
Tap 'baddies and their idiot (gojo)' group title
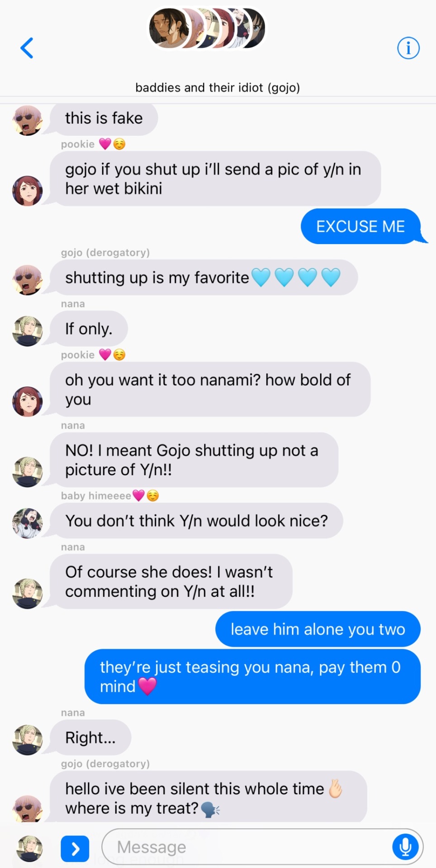[218, 87]
